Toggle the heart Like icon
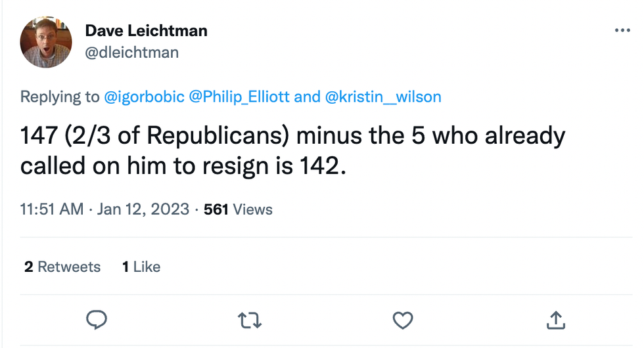 pos(402,320)
